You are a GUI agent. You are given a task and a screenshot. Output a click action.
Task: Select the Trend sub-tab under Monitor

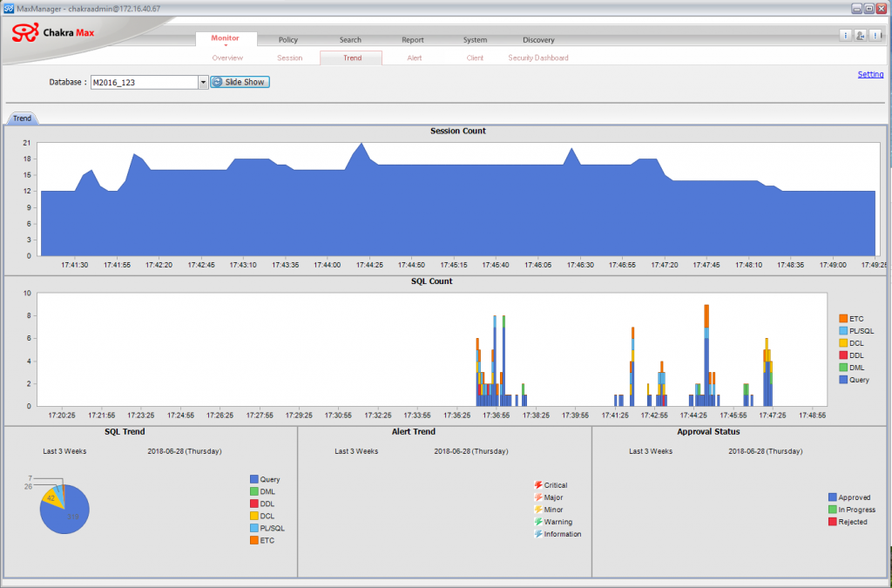tap(351, 58)
